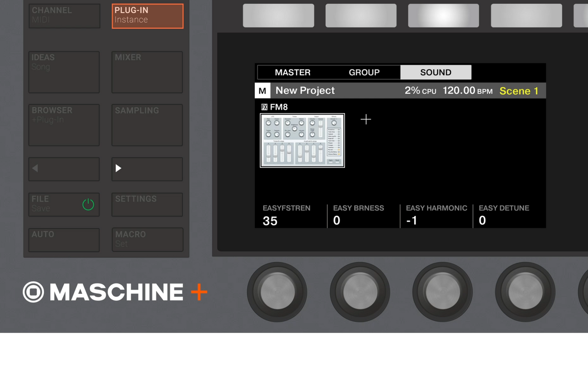588x379 pixels.
Task: Click the New Project title
Action: click(x=305, y=91)
